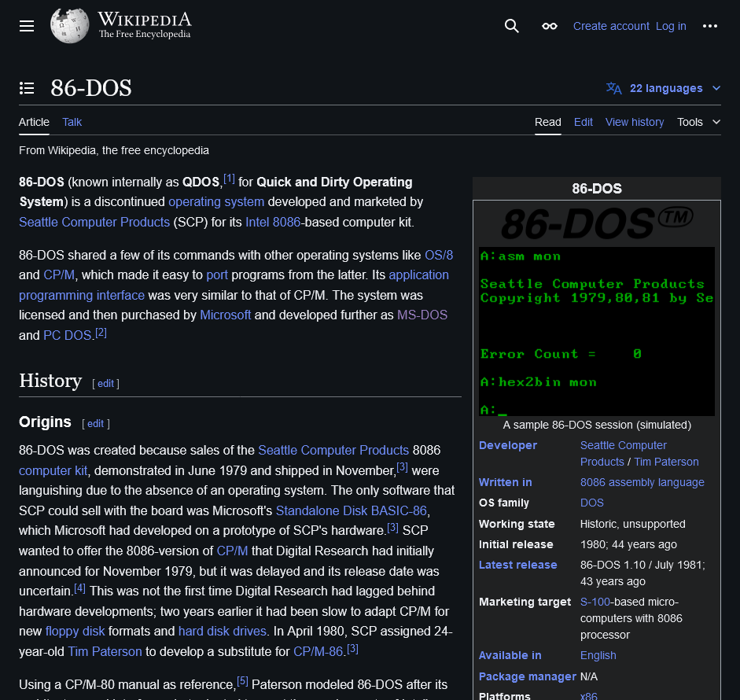
Task: Open the 86-DOS session screenshot
Action: click(597, 331)
